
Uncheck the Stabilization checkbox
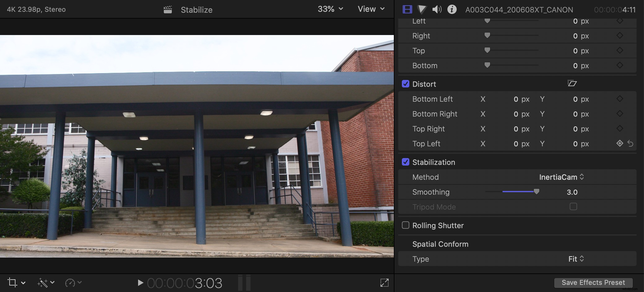click(x=406, y=162)
